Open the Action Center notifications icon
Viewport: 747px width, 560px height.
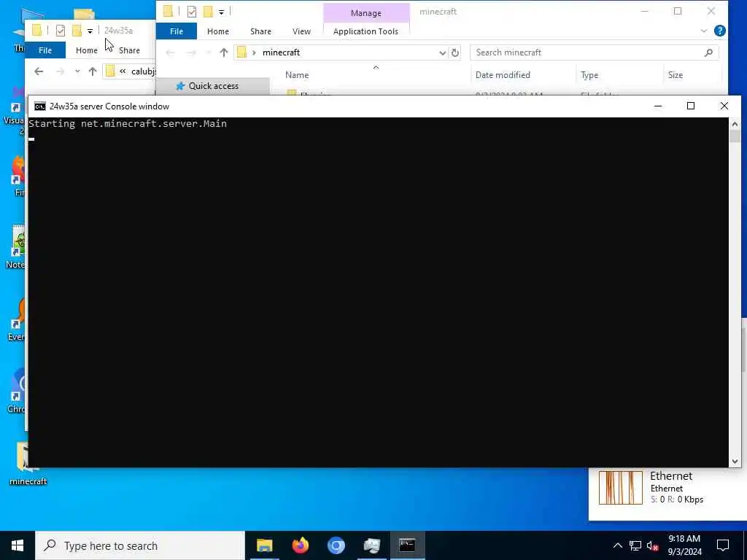(x=723, y=545)
